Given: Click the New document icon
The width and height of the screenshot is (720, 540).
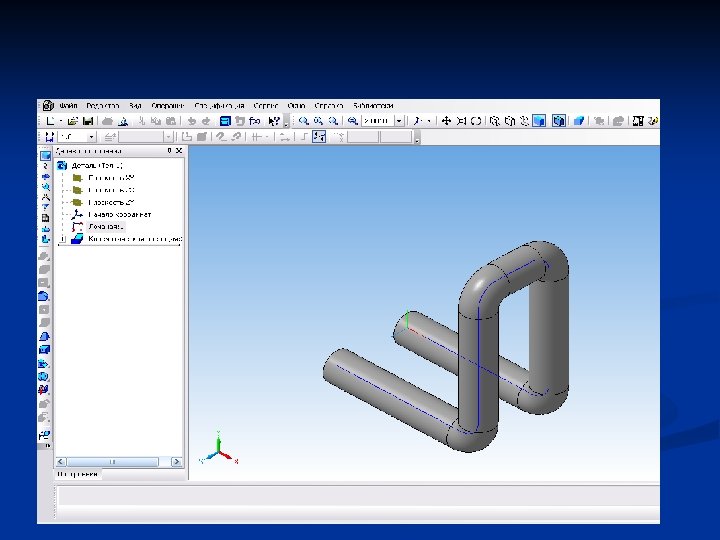Looking at the screenshot, I should pos(50,121).
